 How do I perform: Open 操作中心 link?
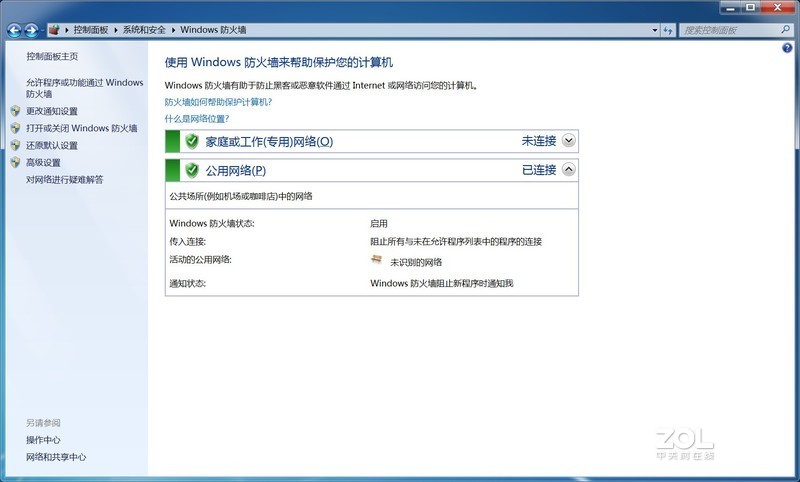point(43,440)
